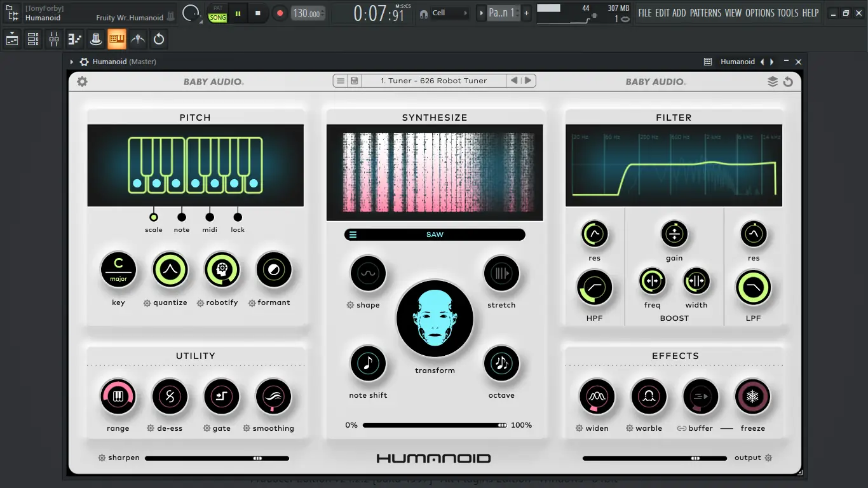Click the boost freq knob
The height and width of the screenshot is (488, 868).
(x=652, y=281)
